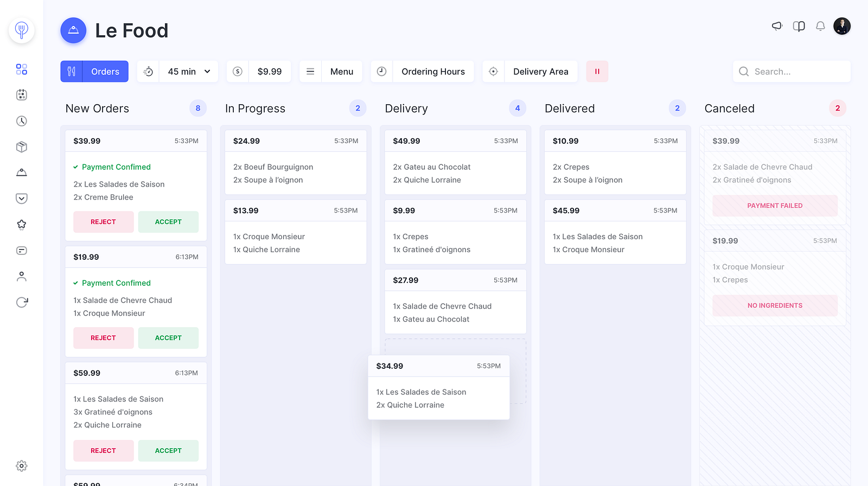
Task: Click "Payment Confimed" on $39.99 order
Action: (x=116, y=167)
